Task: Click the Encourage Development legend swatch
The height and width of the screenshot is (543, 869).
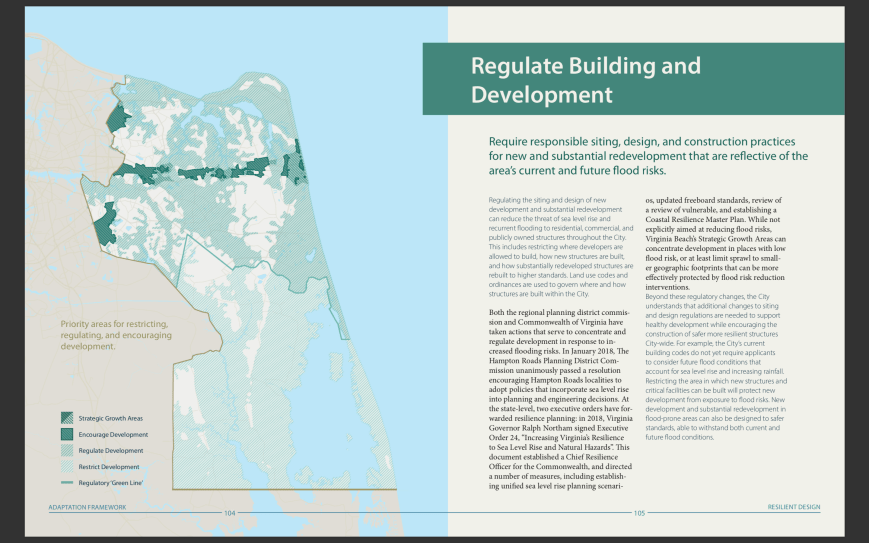Action: (x=66, y=434)
